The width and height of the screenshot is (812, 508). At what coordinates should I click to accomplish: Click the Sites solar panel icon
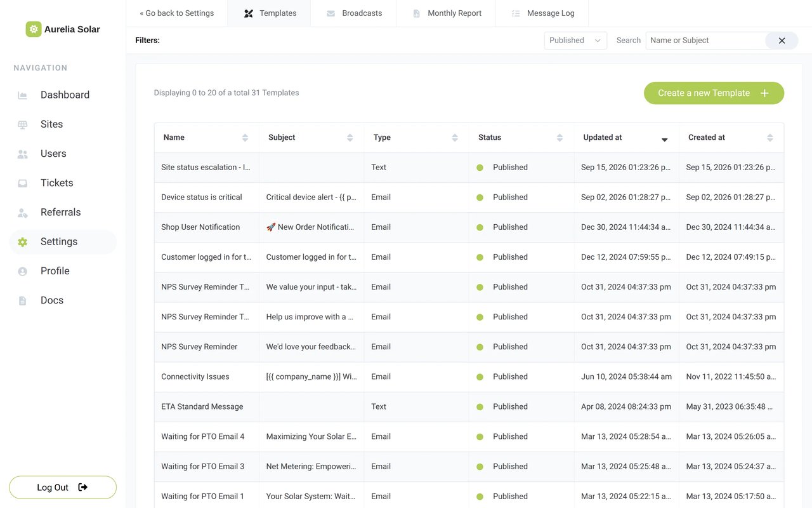23,124
